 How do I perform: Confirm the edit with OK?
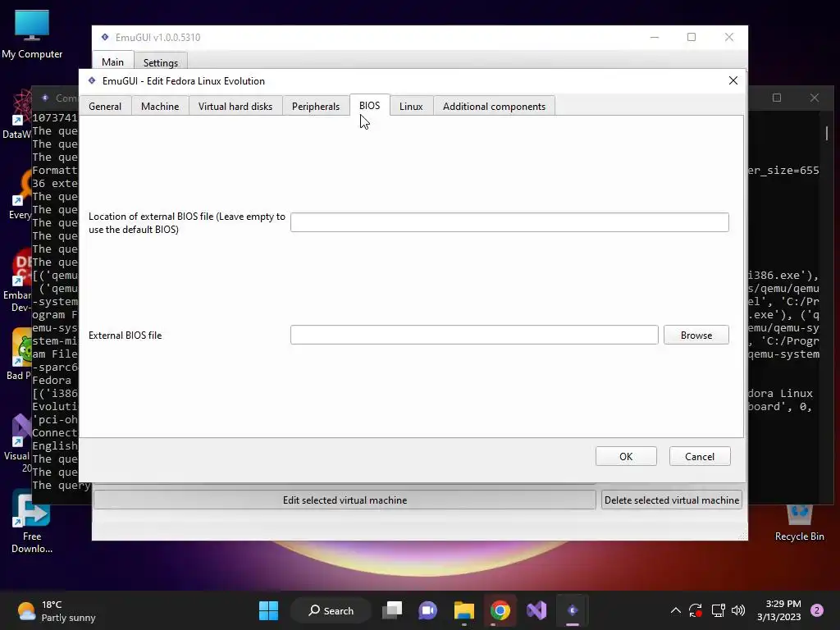[626, 456]
